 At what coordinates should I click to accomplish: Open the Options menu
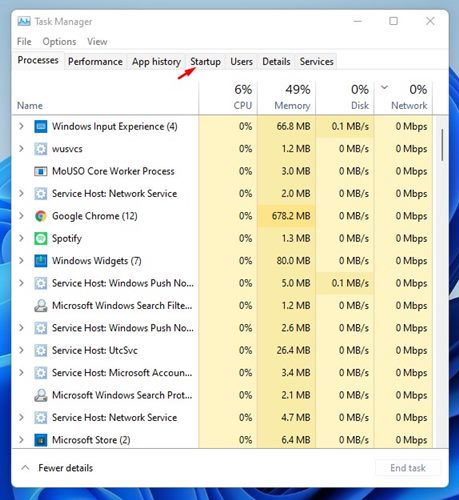coord(59,42)
